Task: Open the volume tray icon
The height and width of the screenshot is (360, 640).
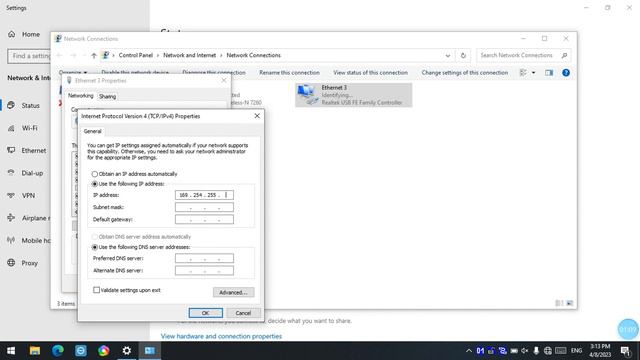Action: coord(525,351)
